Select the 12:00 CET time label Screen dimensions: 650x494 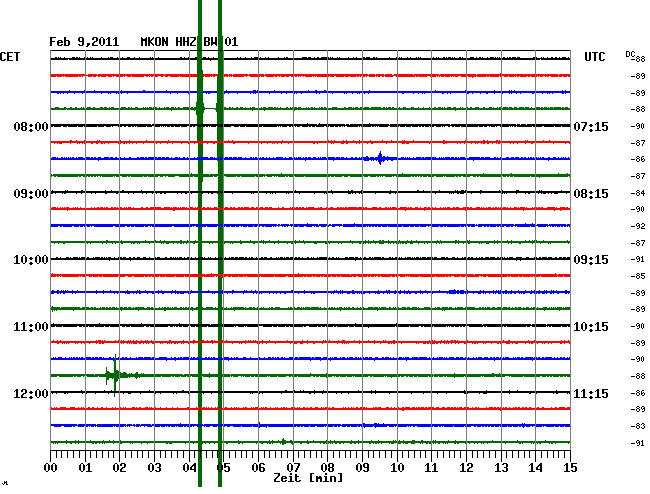pos(31,393)
